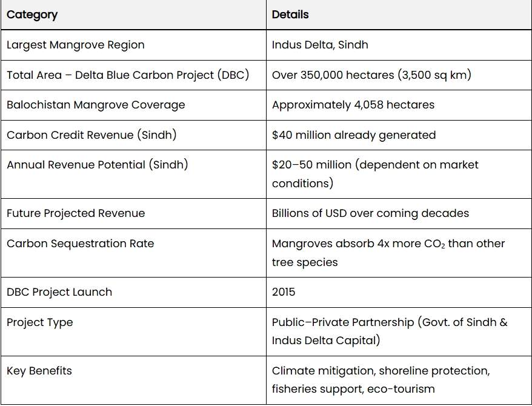
Task: Click the "2015" launch year value
Action: (x=284, y=292)
